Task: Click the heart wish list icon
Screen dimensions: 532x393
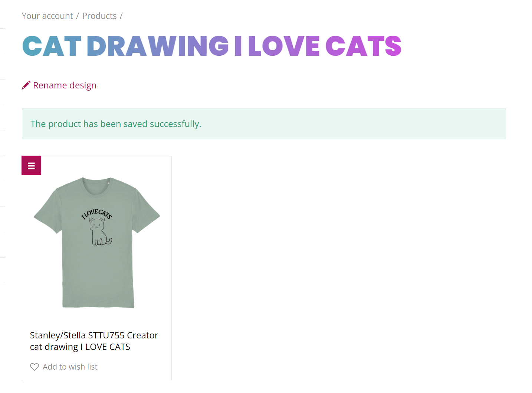Action: (35, 367)
